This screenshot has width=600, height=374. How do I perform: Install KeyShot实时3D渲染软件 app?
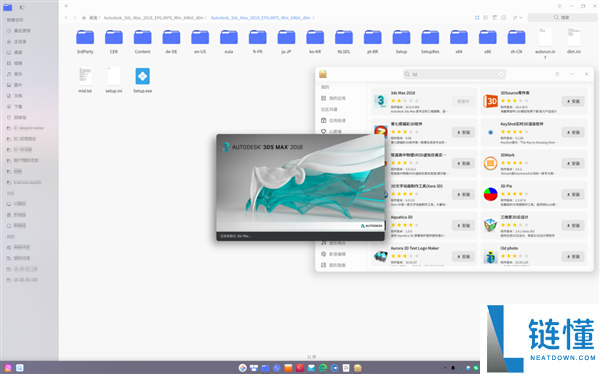coord(573,132)
